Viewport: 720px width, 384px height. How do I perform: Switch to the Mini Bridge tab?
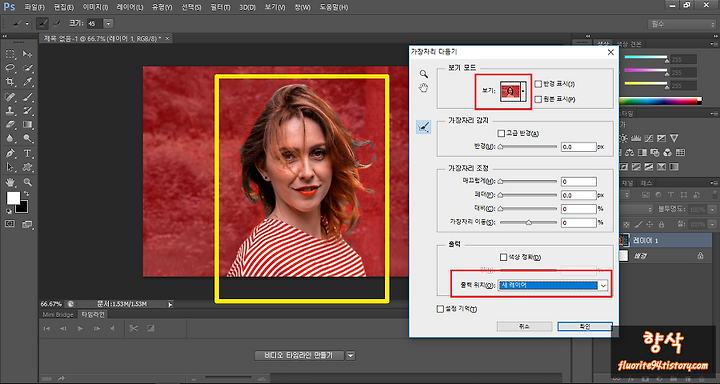point(58,315)
